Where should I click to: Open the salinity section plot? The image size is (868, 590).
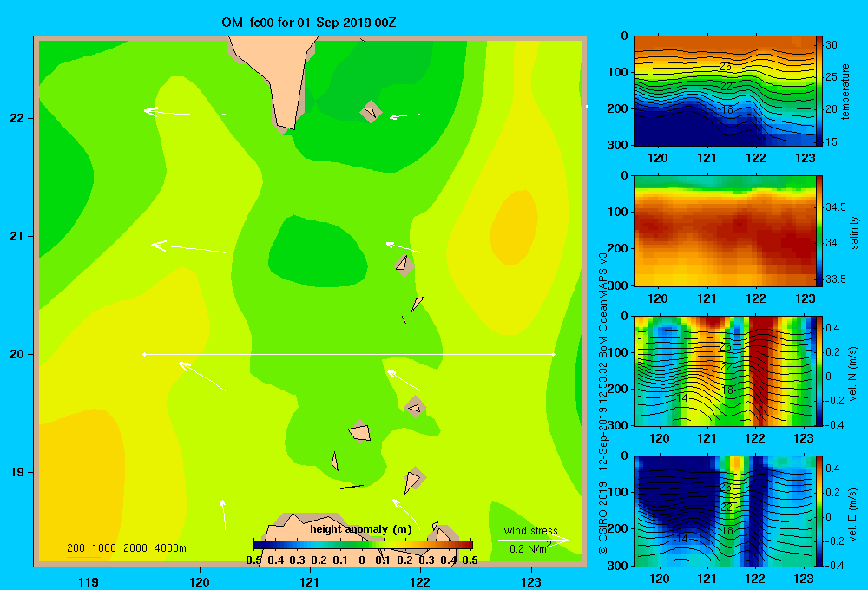pyautogui.click(x=725, y=231)
